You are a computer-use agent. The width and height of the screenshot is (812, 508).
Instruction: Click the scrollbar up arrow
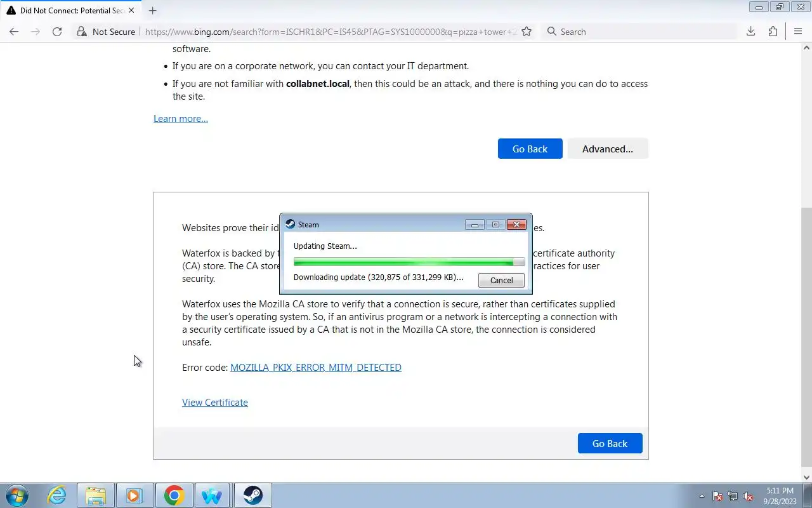pos(806,48)
